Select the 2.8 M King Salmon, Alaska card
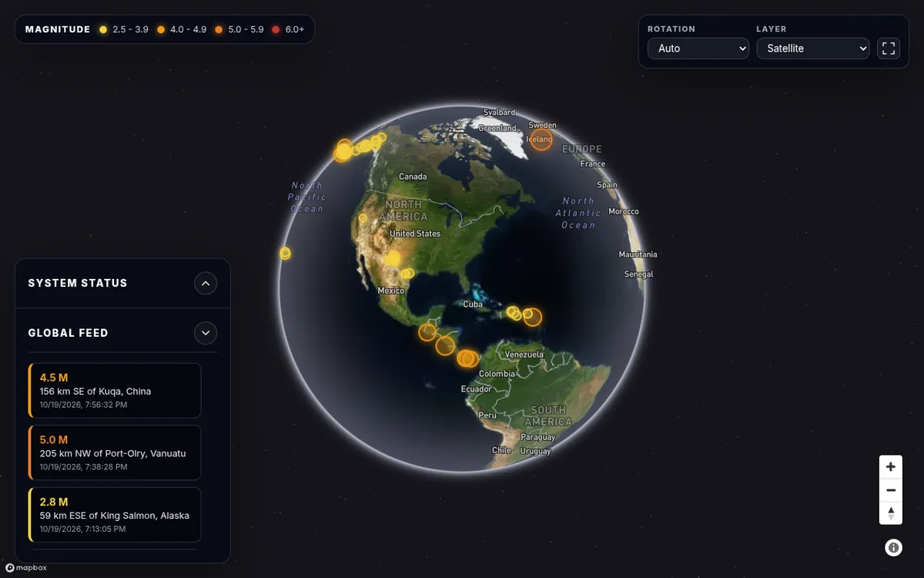924x578 pixels. pos(115,514)
